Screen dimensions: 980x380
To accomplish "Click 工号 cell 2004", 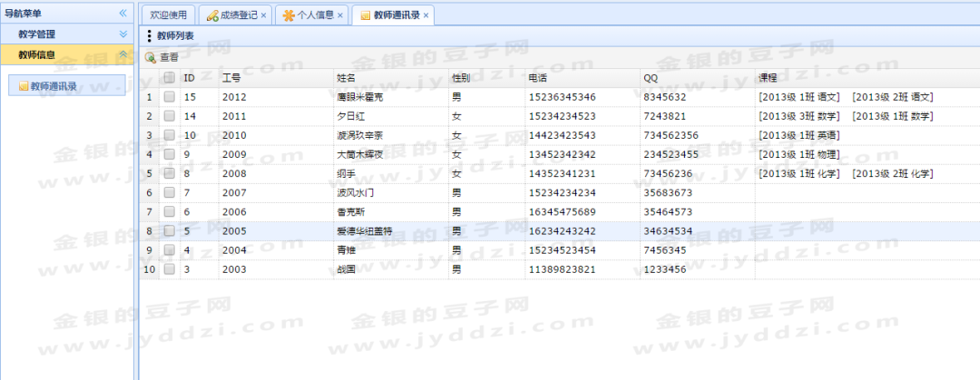I will coord(234,250).
